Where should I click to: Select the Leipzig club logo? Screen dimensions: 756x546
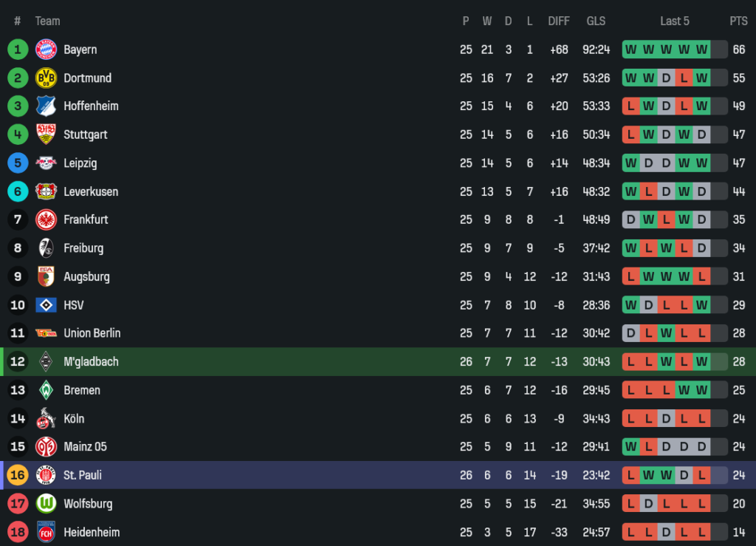pyautogui.click(x=46, y=163)
